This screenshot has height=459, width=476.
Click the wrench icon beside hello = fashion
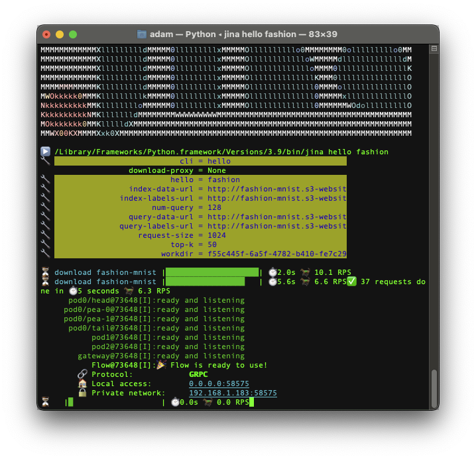45,179
